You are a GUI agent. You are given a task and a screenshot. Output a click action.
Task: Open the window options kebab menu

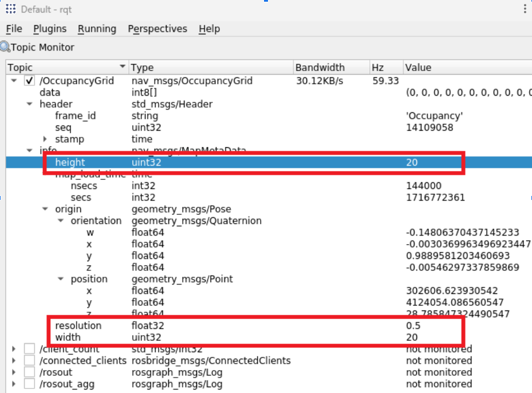tap(525, 9)
